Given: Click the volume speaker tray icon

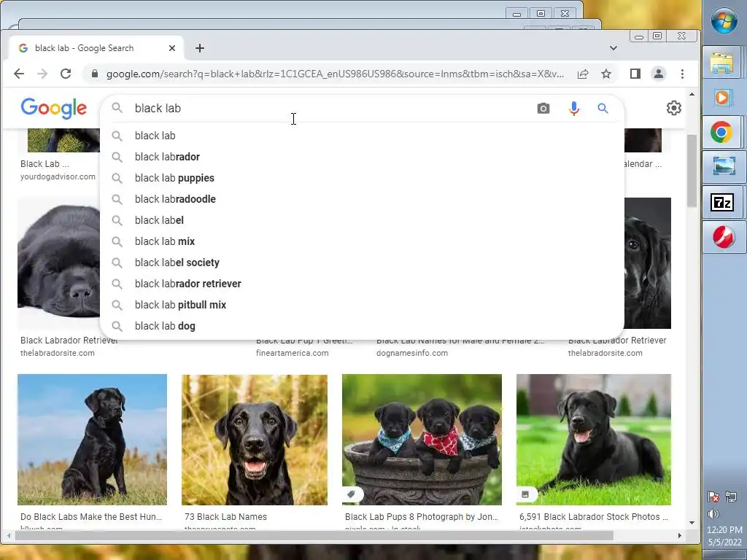Looking at the screenshot, I should [x=713, y=514].
